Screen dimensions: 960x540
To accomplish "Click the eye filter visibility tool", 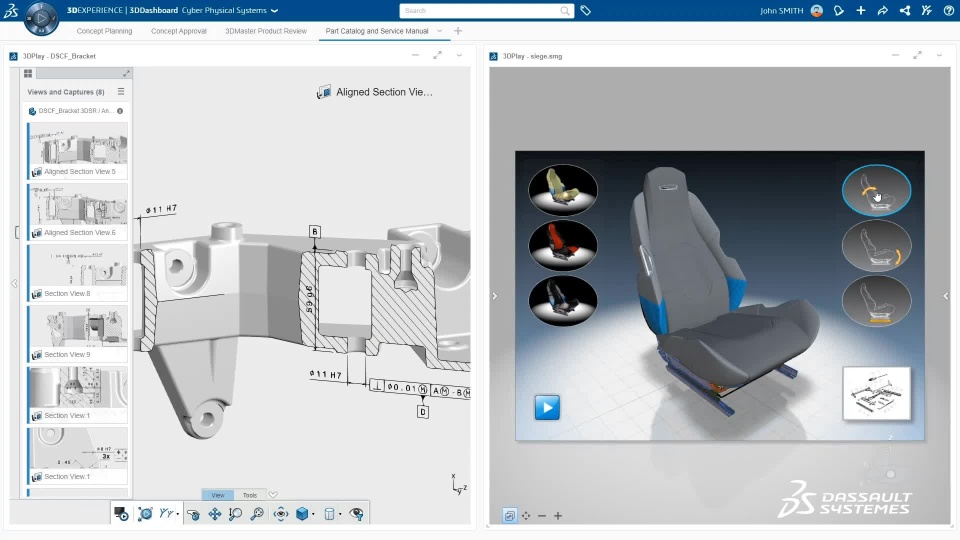I will [x=356, y=514].
